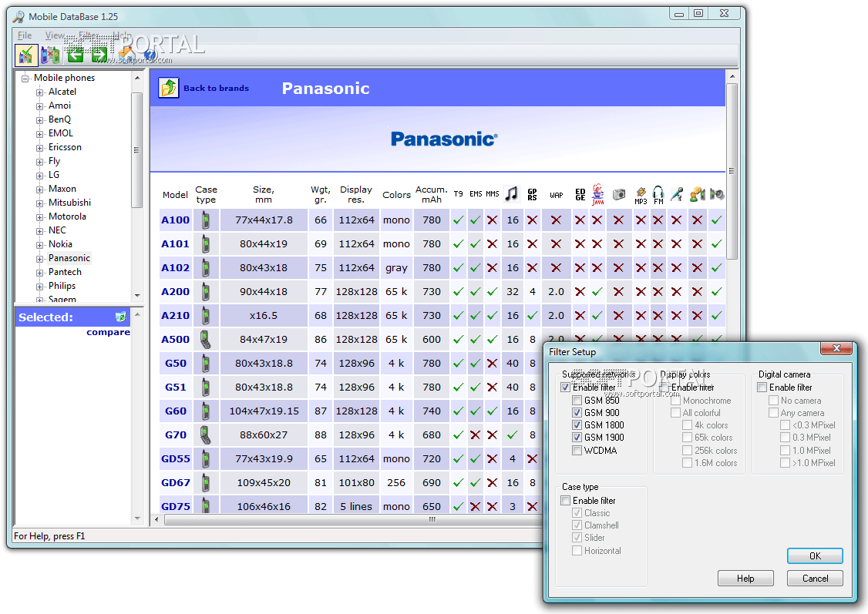Click the icon beside the Selected header
This screenshot has width=868, height=614.
[x=121, y=317]
